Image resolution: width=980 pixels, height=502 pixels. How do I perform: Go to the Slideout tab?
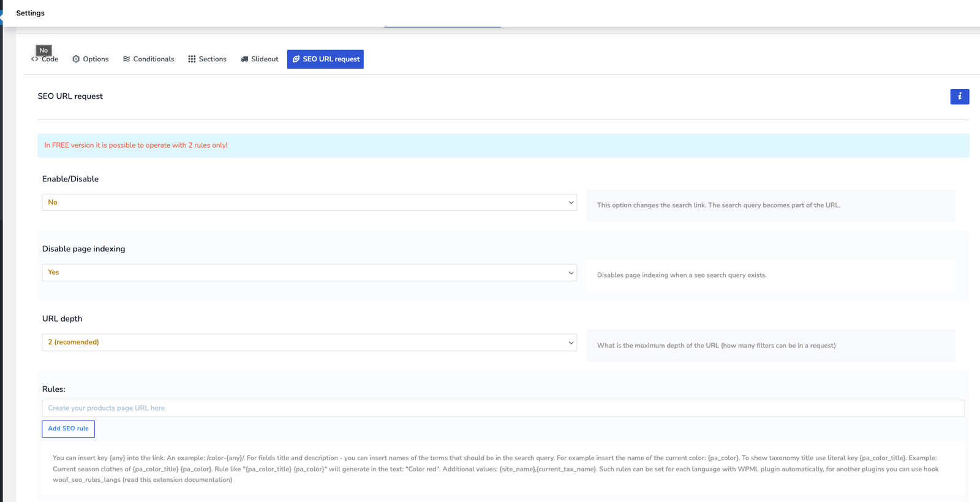click(265, 59)
